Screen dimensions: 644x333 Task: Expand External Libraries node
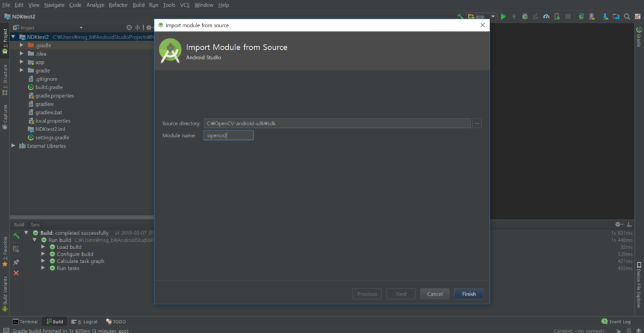(13, 146)
